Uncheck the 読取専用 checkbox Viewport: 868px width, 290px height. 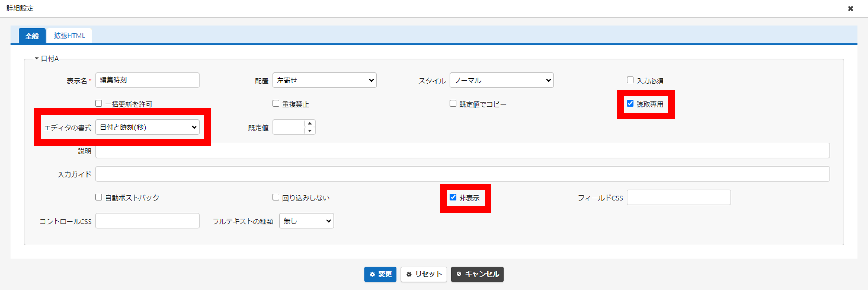coord(630,103)
